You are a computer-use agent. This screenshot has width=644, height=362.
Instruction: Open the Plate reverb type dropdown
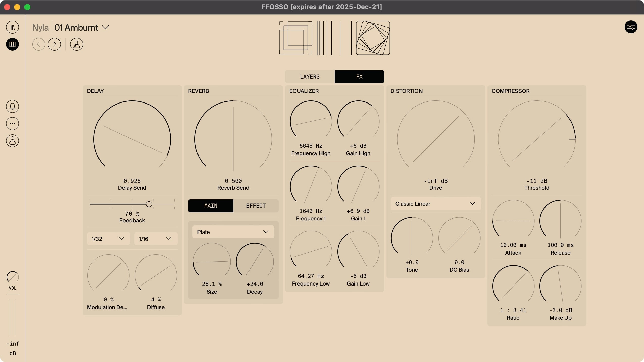click(x=233, y=232)
